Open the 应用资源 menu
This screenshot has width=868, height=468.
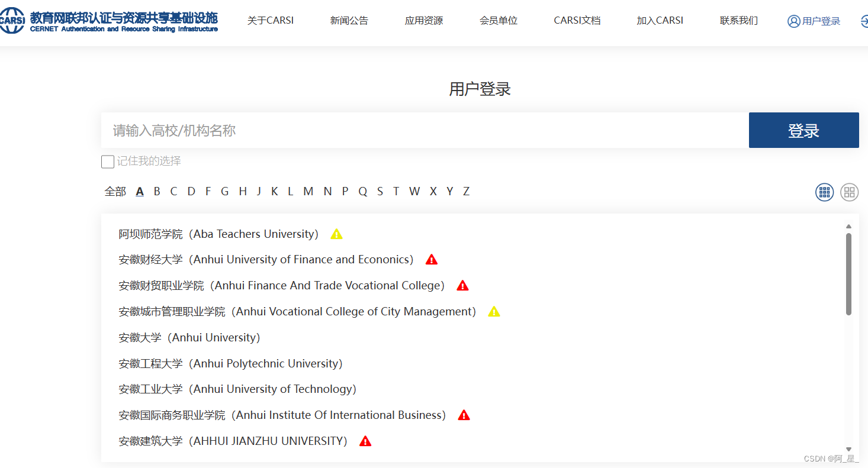(x=424, y=21)
